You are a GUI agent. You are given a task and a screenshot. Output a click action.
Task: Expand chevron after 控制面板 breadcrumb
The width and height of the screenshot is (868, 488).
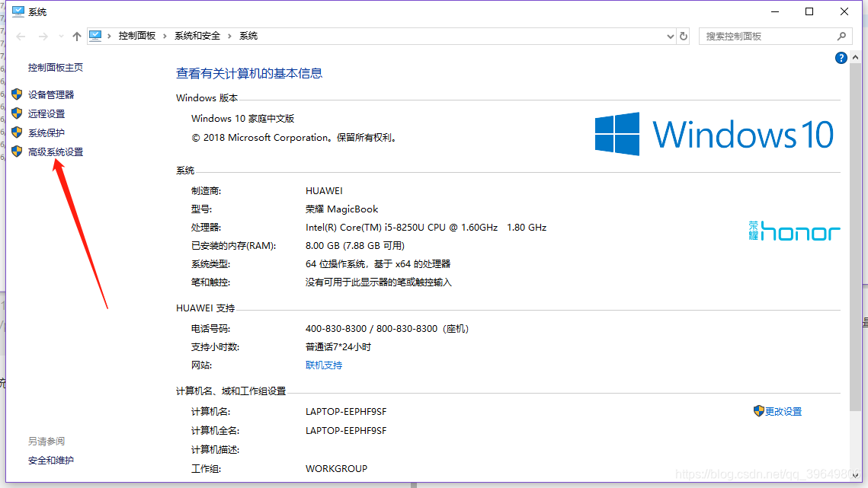165,36
